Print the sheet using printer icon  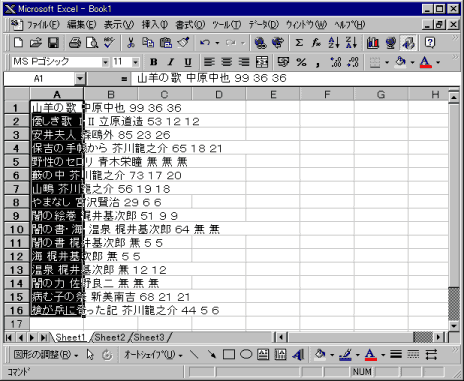(x=75, y=43)
